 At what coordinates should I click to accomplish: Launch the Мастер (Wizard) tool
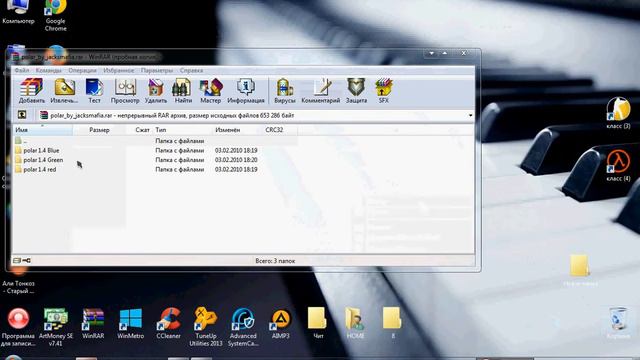[210, 90]
